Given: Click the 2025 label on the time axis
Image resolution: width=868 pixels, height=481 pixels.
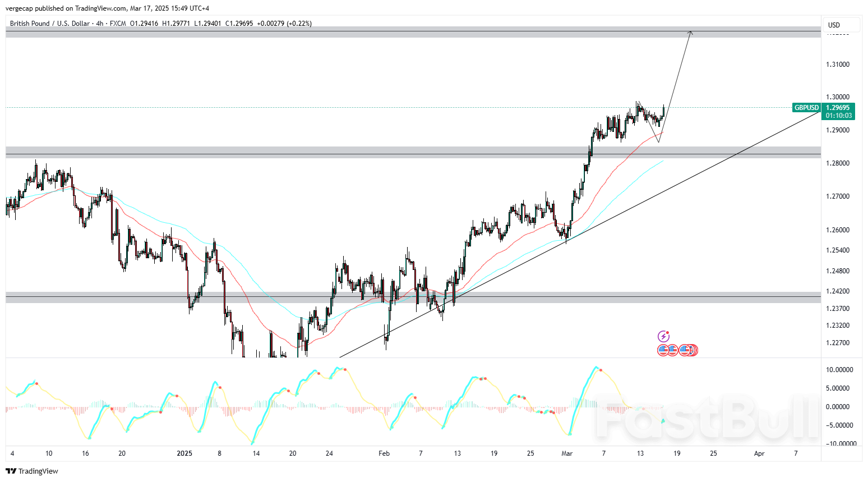Looking at the screenshot, I should click(184, 453).
